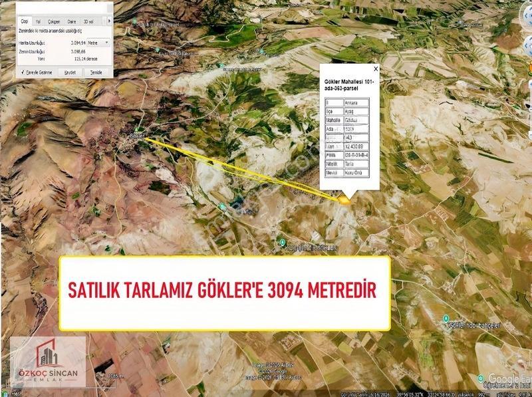532x397 pixels.
Task: Open the Yol tab in ruler dialog
Action: pos(39,21)
